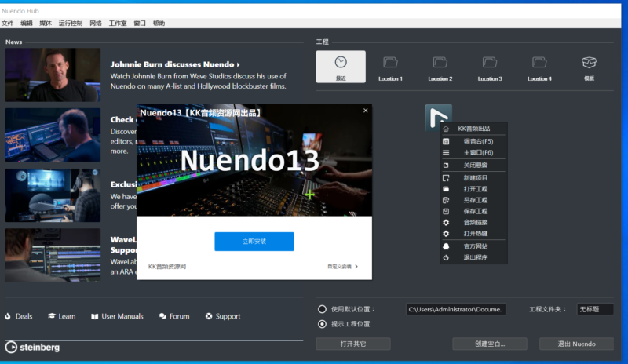Click the 创建空白 button
628x364 pixels.
(490, 344)
